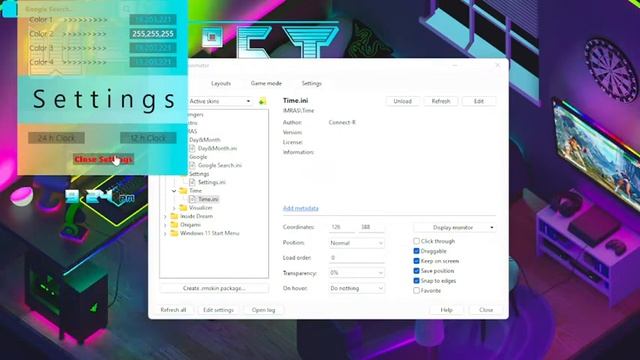Click the Help button
Viewport: 640px width, 360px height.
(x=447, y=310)
